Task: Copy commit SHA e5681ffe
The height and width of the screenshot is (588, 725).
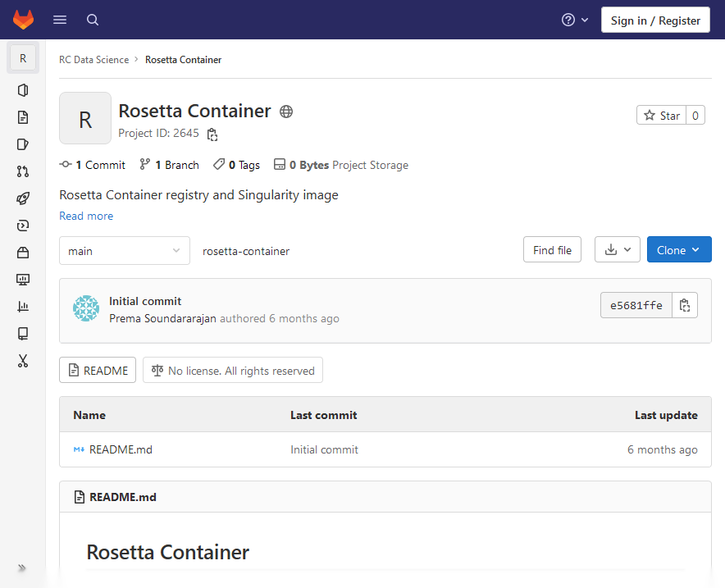Action: (x=685, y=306)
